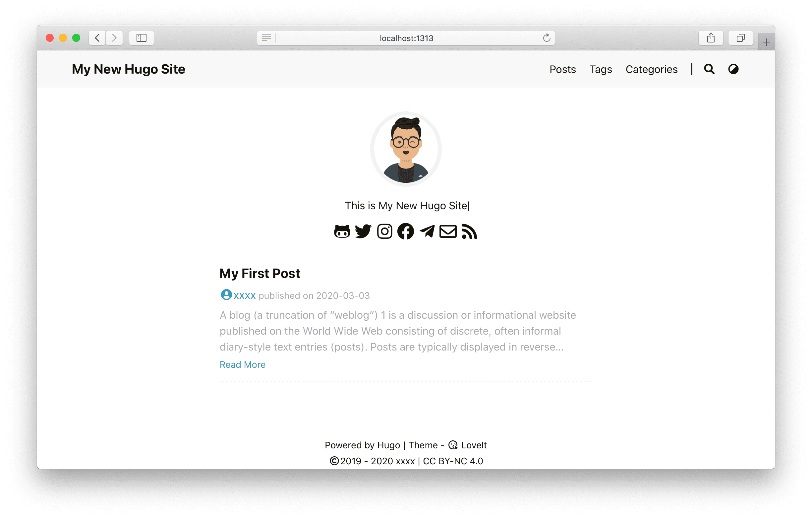
Task: Toggle dark mode via theme switcher icon
Action: coord(734,69)
